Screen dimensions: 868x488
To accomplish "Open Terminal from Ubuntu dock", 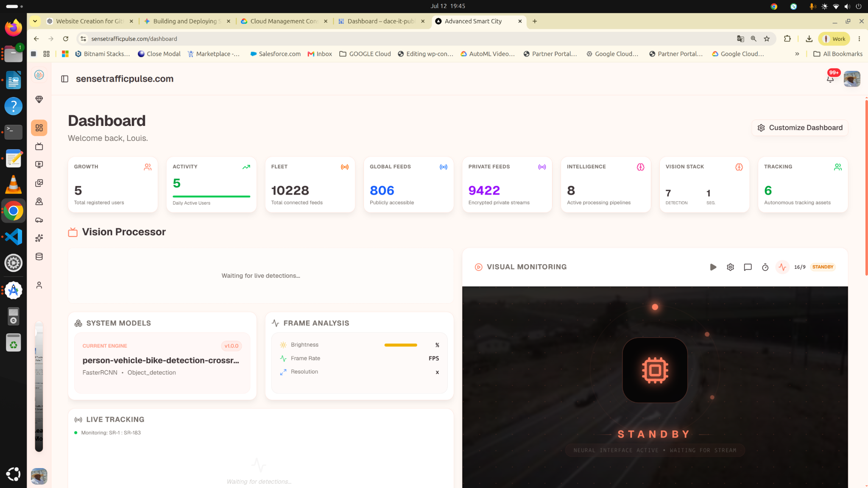I will 14,132.
